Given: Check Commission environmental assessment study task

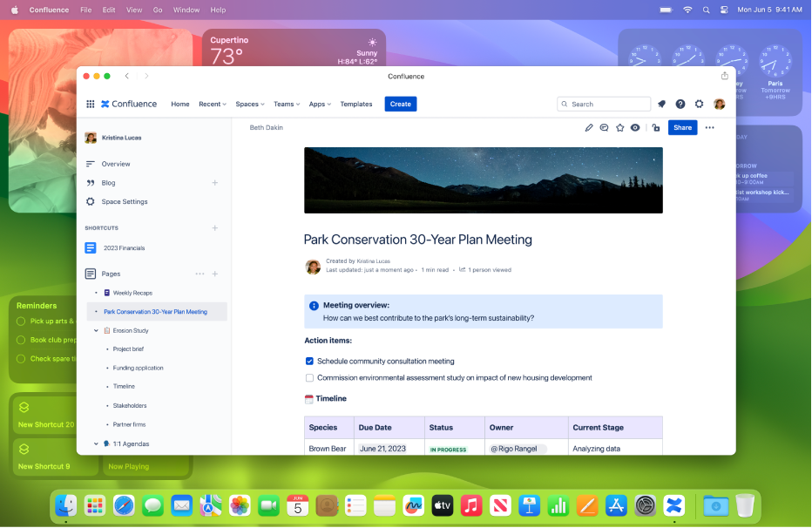Looking at the screenshot, I should (x=309, y=378).
